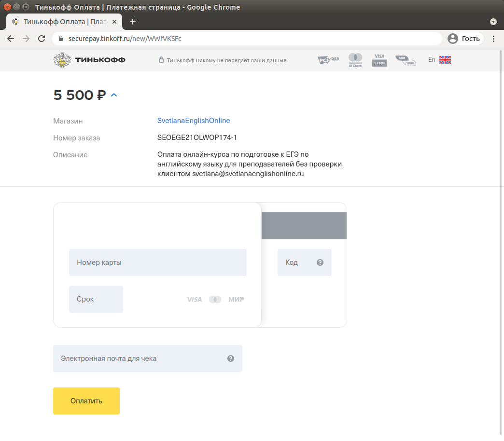Screen dimensions: 504x441
Task: Go back using browser back arrow
Action: point(11,39)
